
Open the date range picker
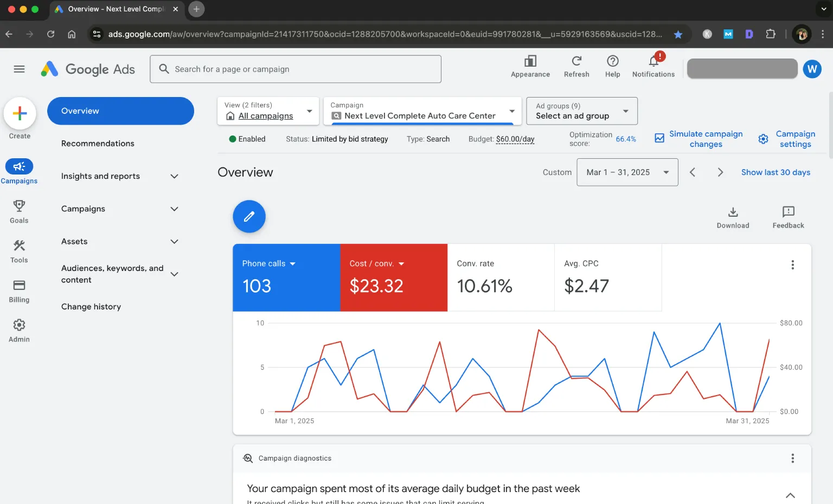[x=627, y=172]
